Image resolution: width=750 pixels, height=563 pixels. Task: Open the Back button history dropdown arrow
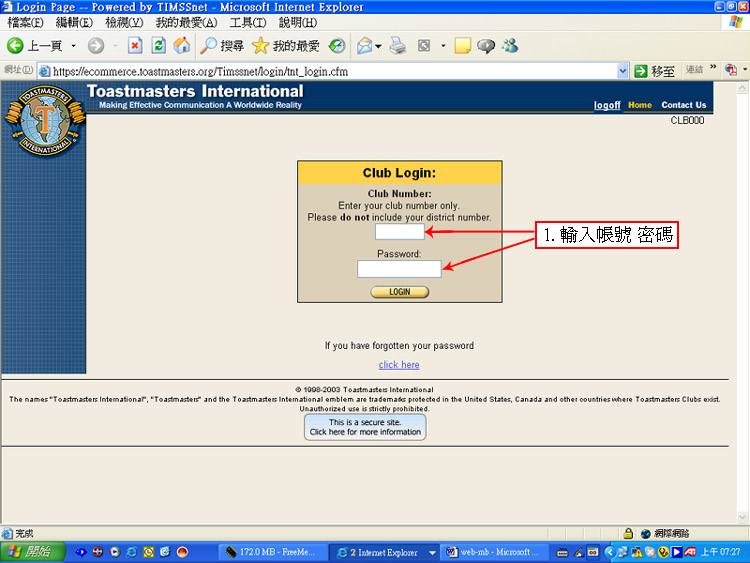pos(73,46)
